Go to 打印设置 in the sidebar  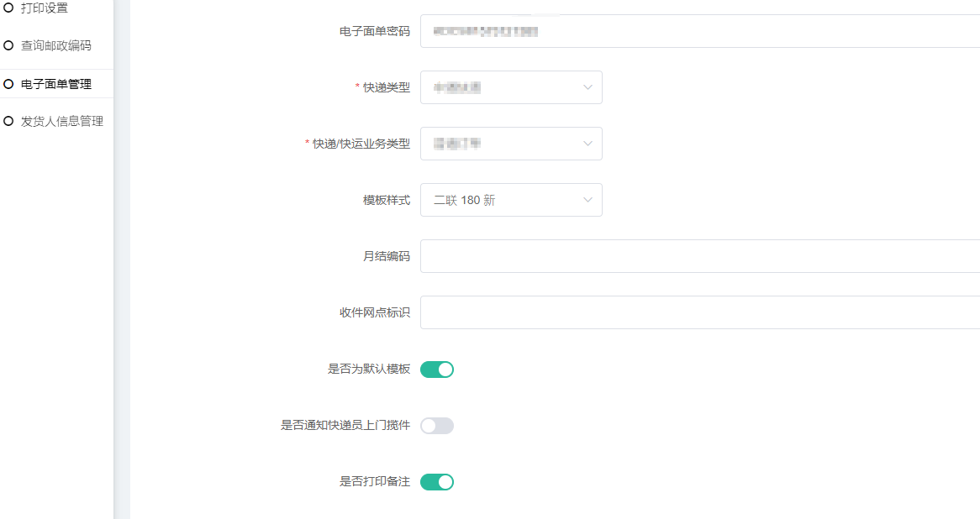click(45, 8)
